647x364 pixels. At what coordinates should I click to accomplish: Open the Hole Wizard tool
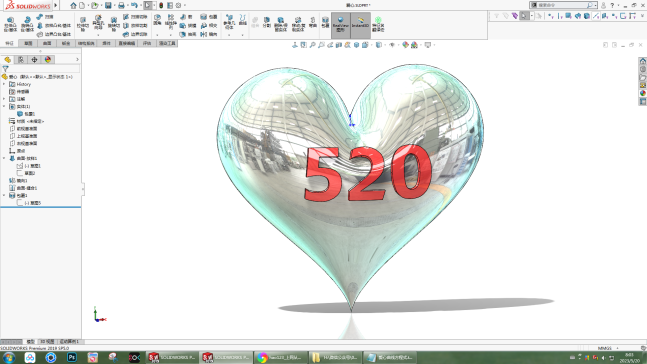click(x=98, y=24)
